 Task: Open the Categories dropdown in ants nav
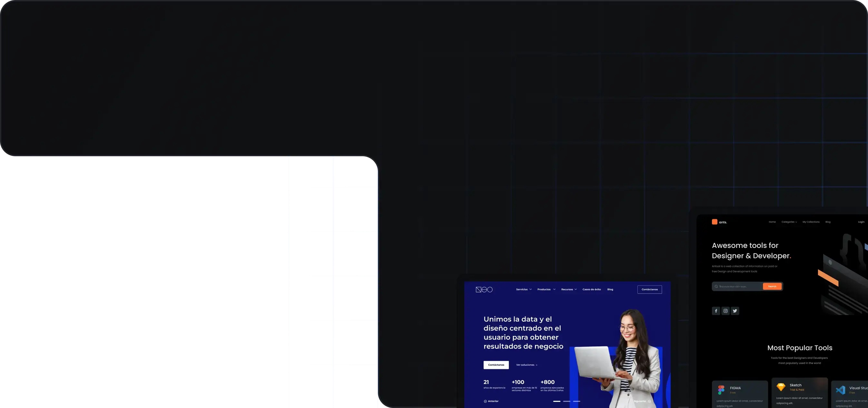[x=789, y=222]
